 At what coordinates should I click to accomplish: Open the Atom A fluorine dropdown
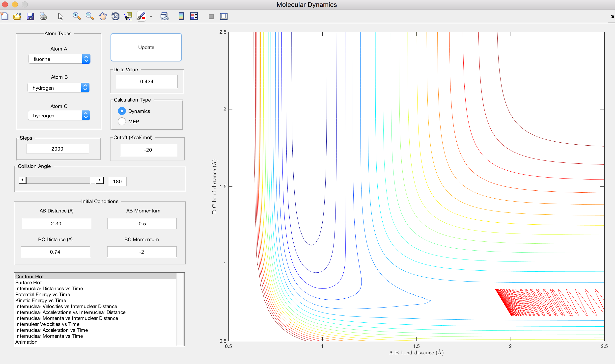[59, 59]
